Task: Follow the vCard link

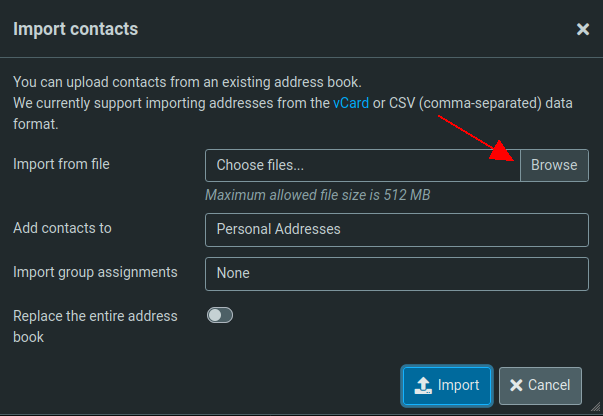Action: click(x=351, y=102)
